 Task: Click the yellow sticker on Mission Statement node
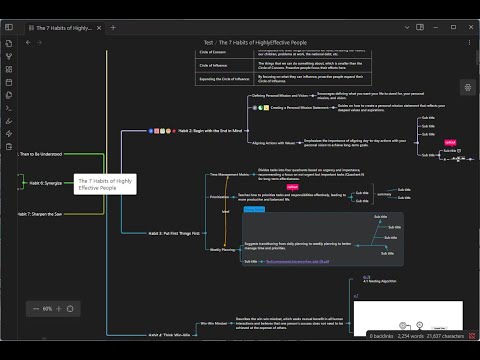pos(266,108)
